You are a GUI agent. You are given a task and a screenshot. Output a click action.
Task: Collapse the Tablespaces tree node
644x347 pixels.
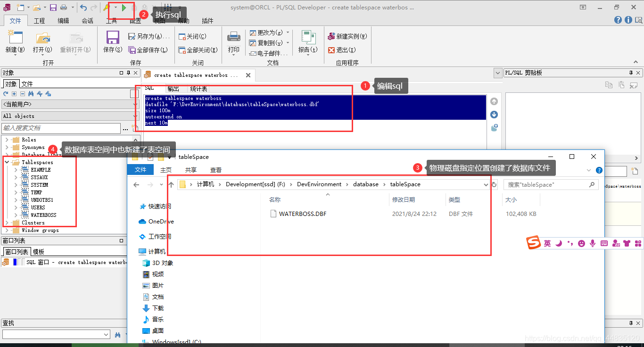point(7,162)
